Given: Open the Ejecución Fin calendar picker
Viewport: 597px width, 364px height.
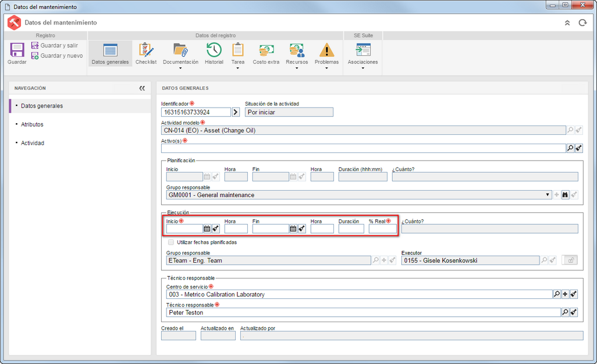Looking at the screenshot, I should (293, 229).
